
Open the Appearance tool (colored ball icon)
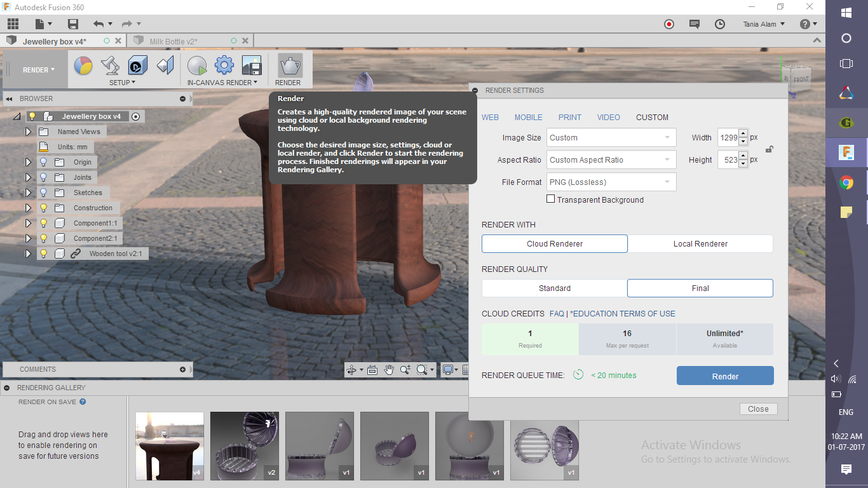[83, 65]
